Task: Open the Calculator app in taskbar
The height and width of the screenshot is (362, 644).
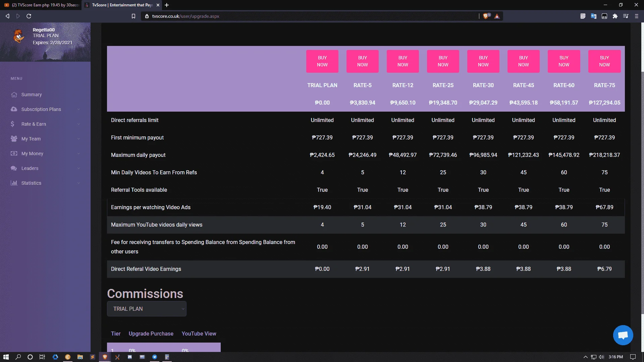Action: (167, 357)
